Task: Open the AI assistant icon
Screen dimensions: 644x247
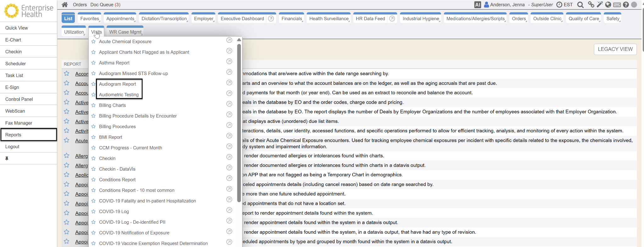Action: point(477,5)
